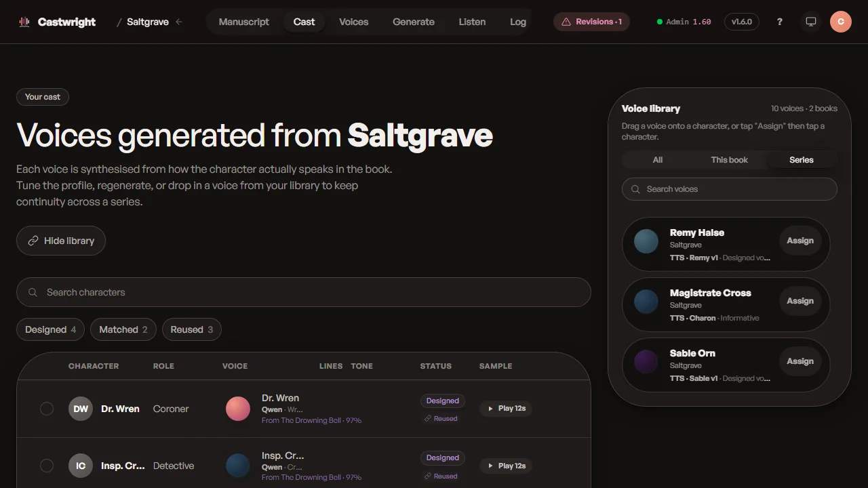This screenshot has width=868, height=488.
Task: Sort by the ROLE column header
Action: [163, 366]
